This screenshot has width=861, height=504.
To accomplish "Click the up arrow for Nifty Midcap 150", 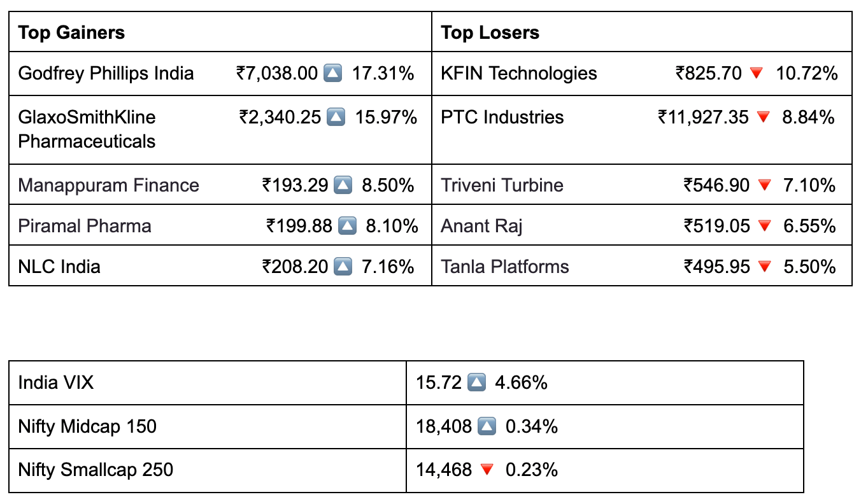I will [x=486, y=426].
